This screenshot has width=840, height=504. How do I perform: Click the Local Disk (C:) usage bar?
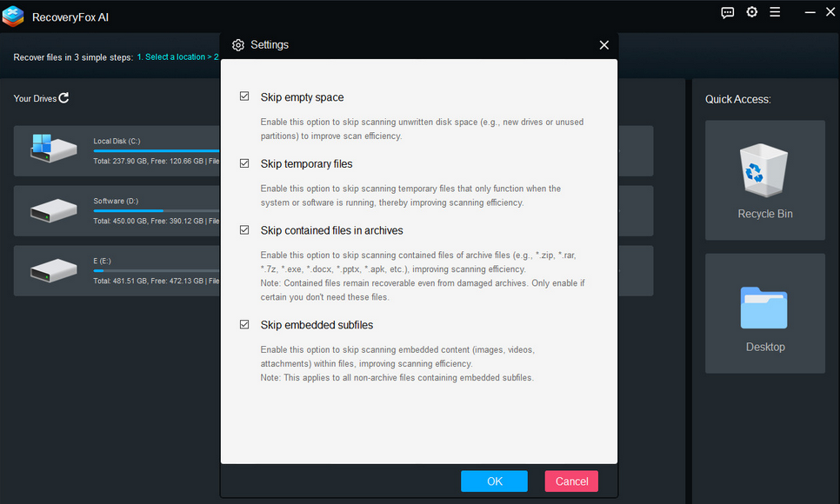[157, 151]
